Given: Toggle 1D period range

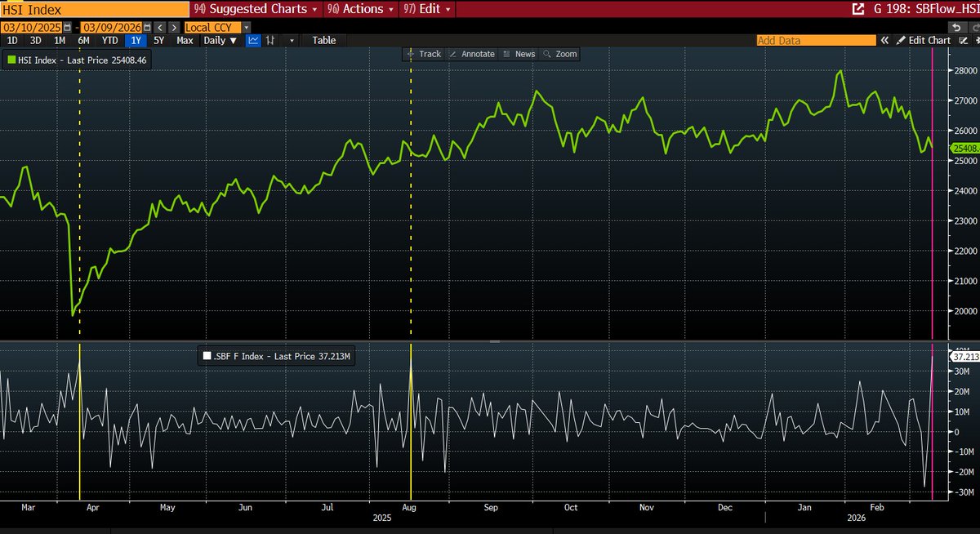Looking at the screenshot, I should tap(12, 40).
